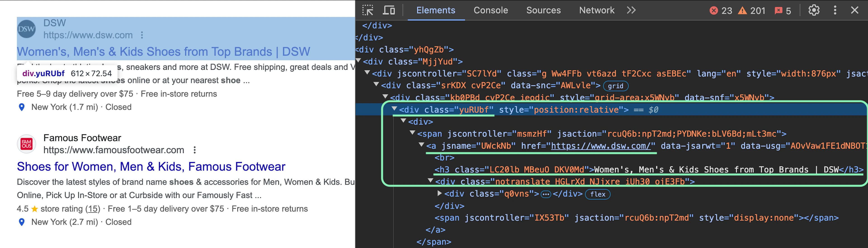The width and height of the screenshot is (868, 248).
Task: Click the star icon in store rating
Action: tap(34, 209)
